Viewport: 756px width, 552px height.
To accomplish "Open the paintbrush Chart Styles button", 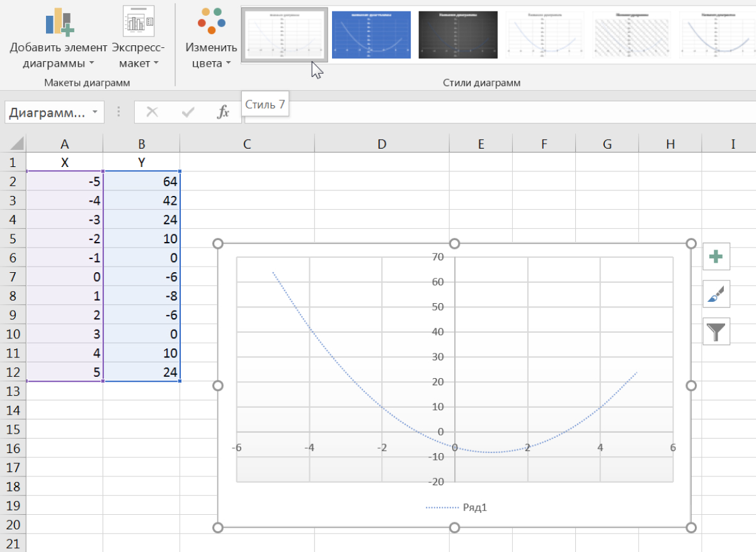I will [716, 294].
